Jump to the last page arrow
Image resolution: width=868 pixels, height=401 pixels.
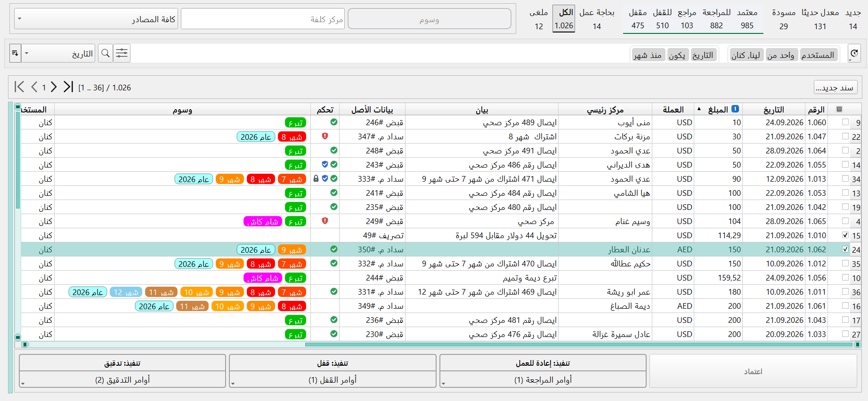(x=68, y=87)
